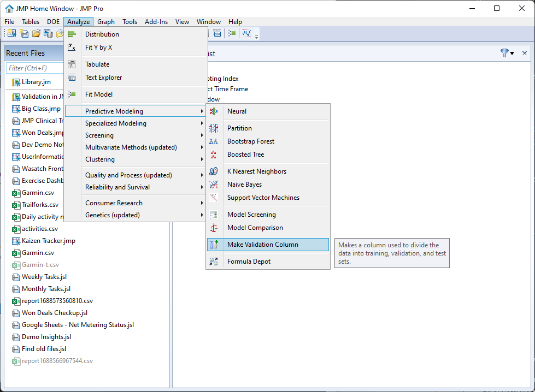Click the Partition icon in the submenu

click(214, 128)
